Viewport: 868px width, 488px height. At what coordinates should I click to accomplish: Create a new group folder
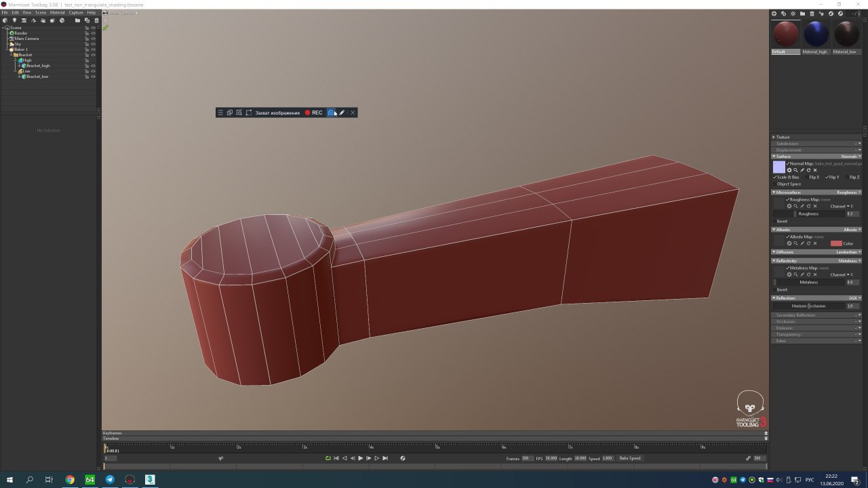[x=77, y=20]
